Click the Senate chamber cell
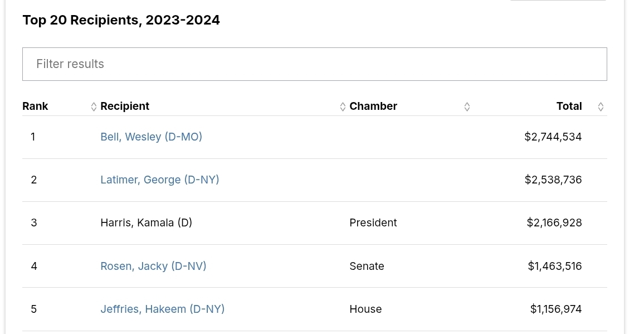 coord(367,266)
